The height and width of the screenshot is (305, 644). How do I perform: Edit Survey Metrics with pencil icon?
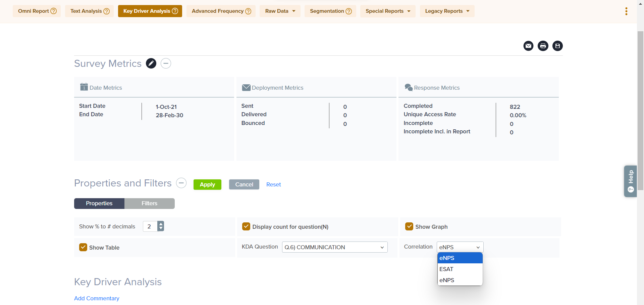[x=151, y=63]
